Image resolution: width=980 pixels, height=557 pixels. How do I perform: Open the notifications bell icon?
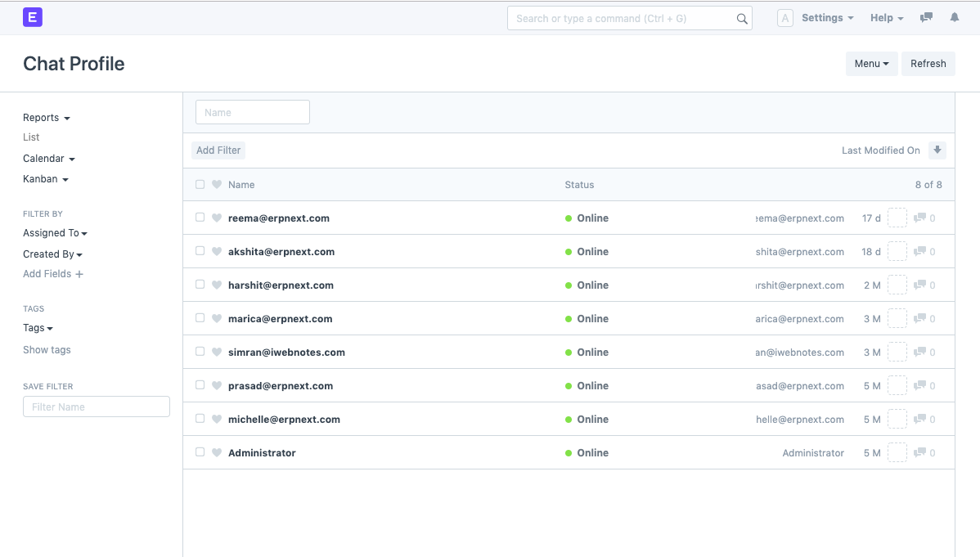(954, 18)
